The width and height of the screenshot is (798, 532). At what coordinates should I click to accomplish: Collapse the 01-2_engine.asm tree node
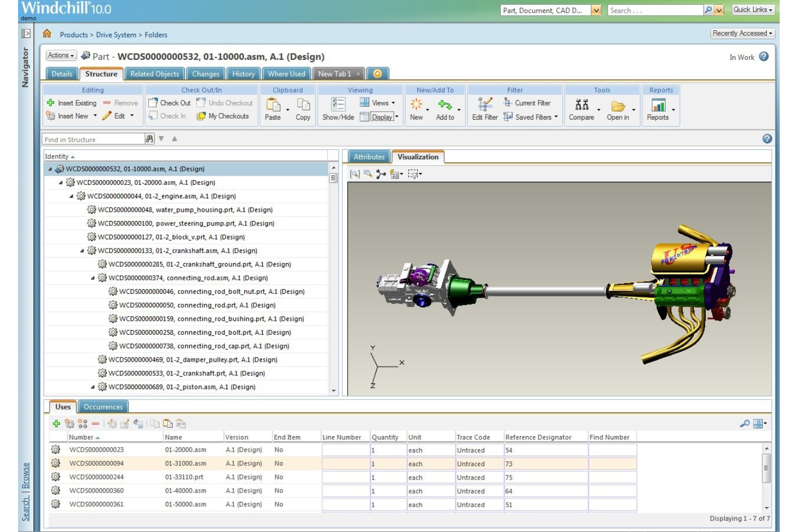click(72, 196)
